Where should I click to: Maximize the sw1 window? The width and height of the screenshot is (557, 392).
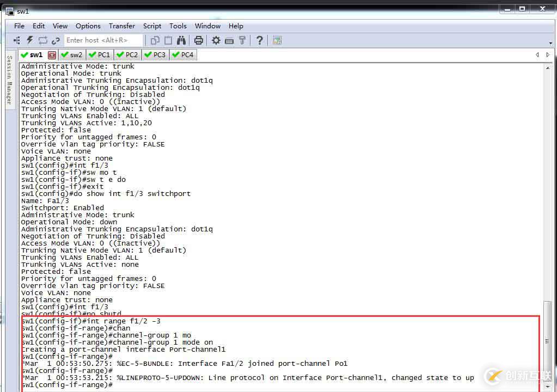pos(522,9)
